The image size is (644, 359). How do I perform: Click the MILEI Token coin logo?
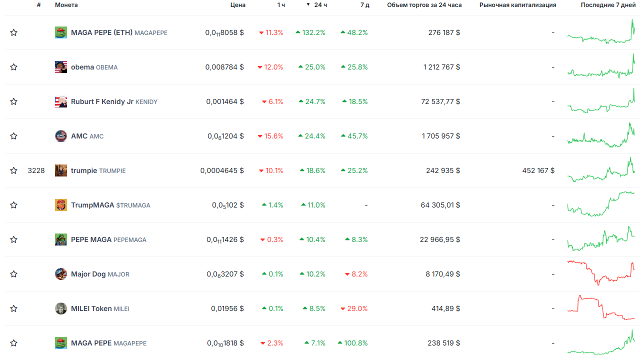[x=61, y=308]
